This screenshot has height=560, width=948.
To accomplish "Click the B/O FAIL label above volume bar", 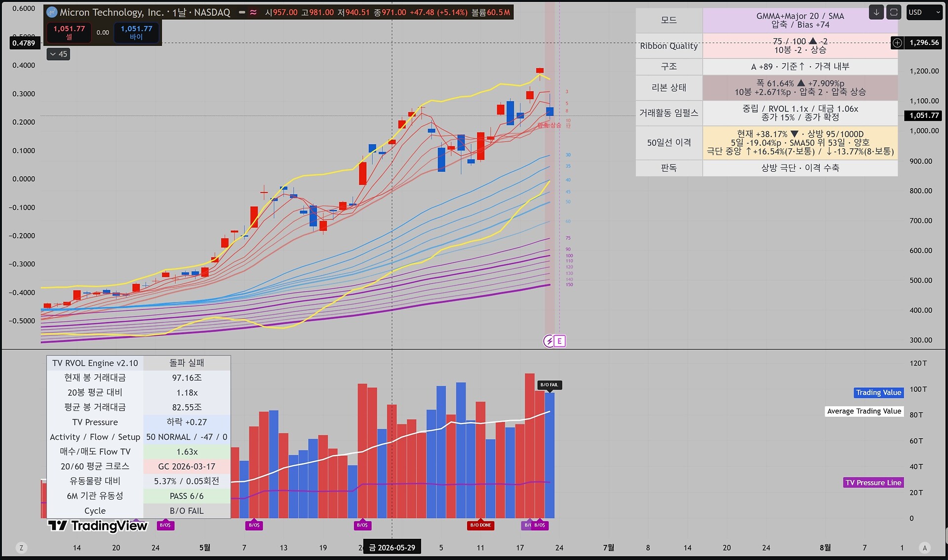I will pyautogui.click(x=549, y=385).
